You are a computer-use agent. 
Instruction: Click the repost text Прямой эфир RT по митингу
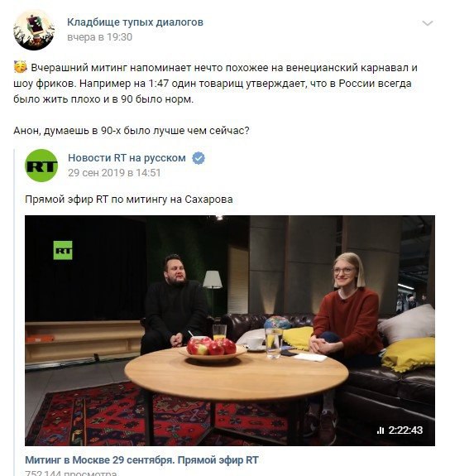click(129, 200)
